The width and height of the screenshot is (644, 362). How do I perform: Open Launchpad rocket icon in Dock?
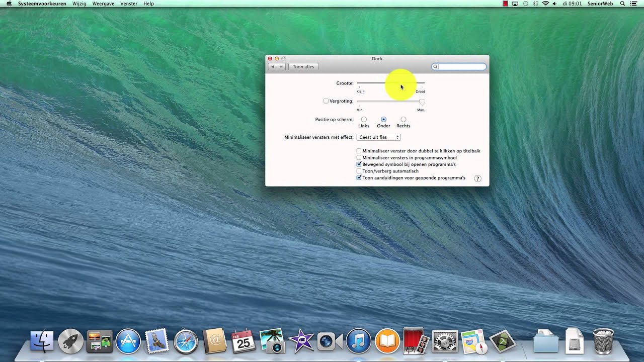pyautogui.click(x=70, y=341)
